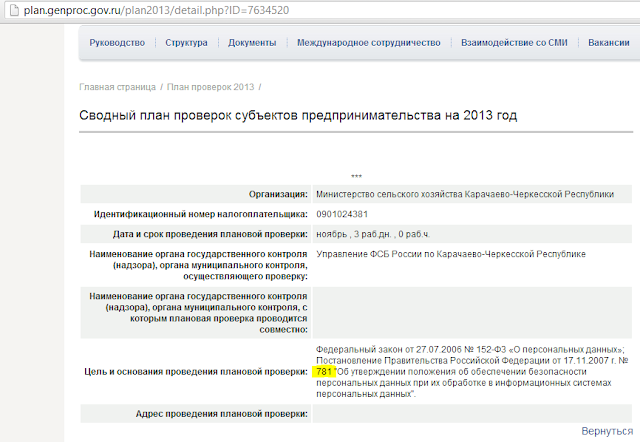
Task: Click the Организация label cell
Action: coord(196,194)
